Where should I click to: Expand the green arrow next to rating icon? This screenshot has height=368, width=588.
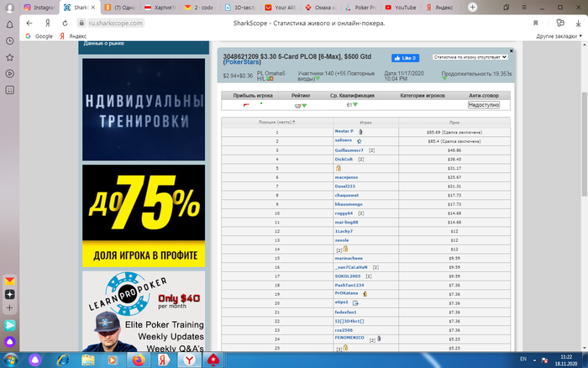304,106
